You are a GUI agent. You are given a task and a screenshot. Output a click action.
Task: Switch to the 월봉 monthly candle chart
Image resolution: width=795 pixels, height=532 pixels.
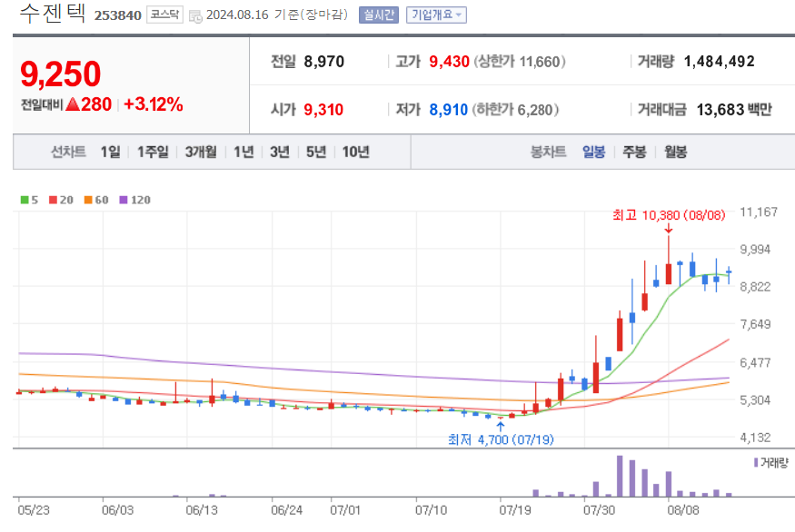point(676,152)
